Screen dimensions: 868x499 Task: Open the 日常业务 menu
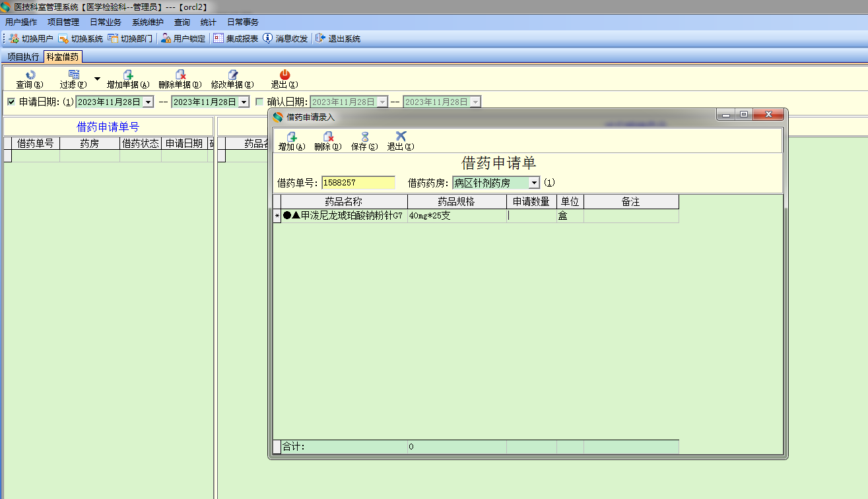(106, 22)
